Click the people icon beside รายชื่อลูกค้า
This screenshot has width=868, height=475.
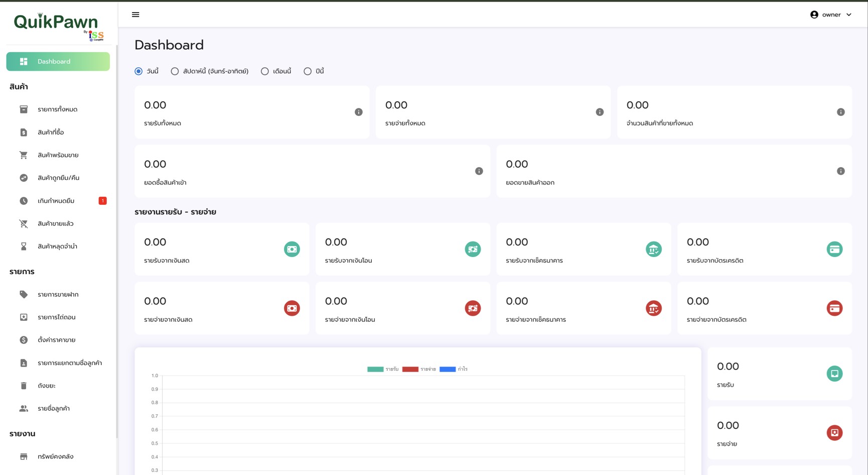(x=24, y=409)
